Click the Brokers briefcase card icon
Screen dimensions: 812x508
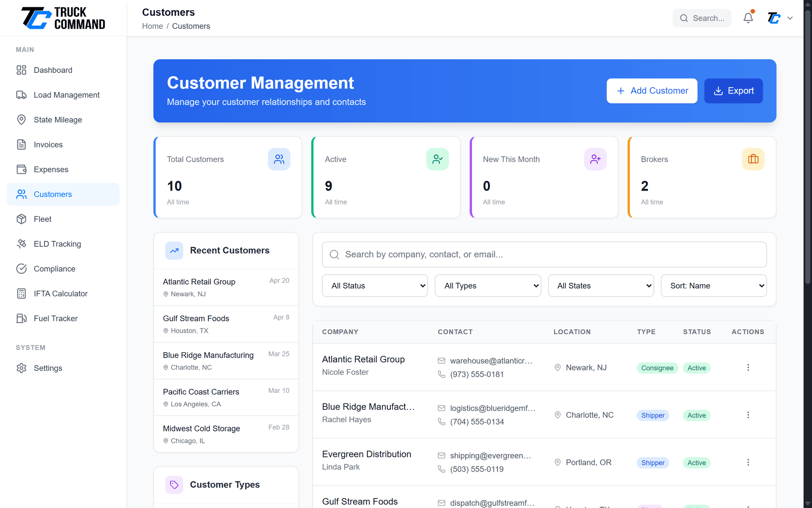[753, 159]
